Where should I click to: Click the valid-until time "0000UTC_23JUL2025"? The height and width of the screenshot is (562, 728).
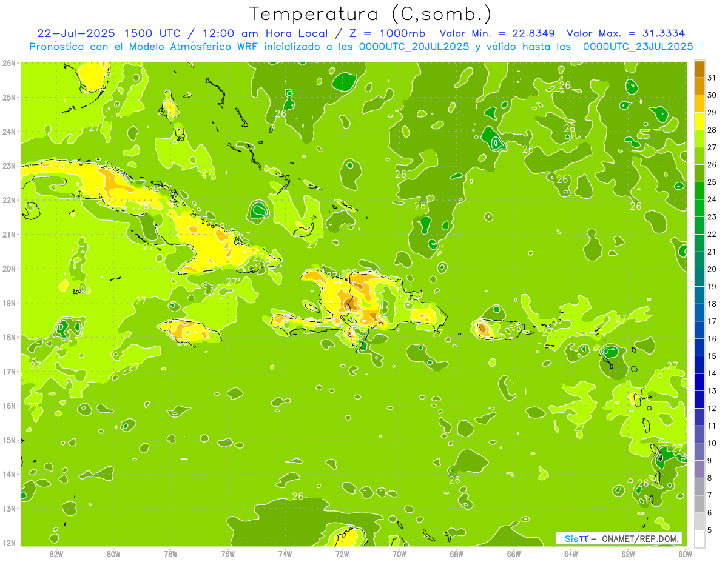(638, 47)
